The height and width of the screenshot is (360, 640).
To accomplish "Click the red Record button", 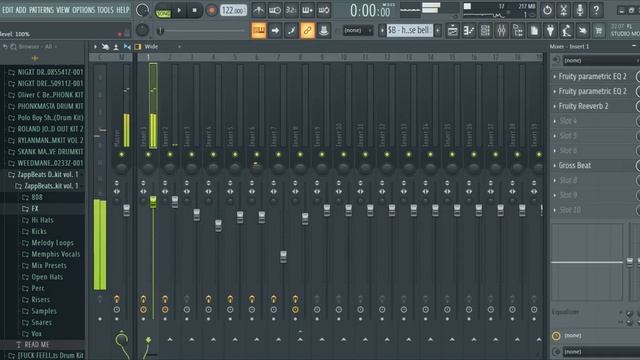I will pos(211,10).
